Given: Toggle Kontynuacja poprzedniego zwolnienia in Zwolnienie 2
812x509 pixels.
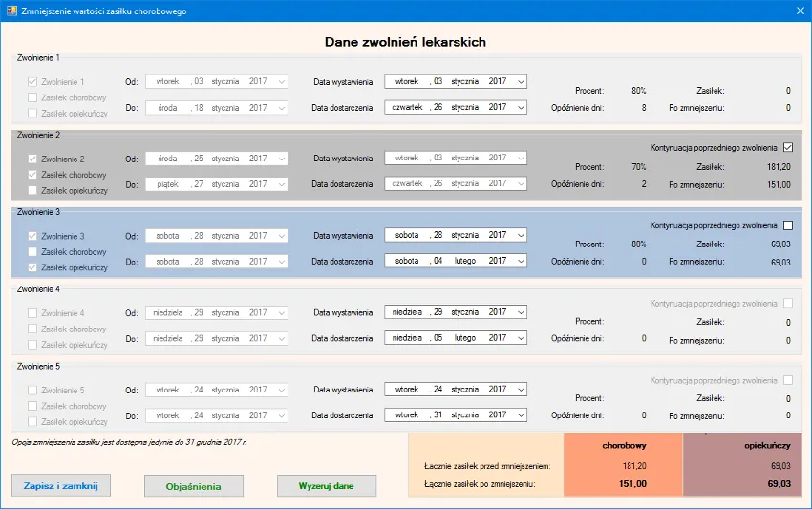Looking at the screenshot, I should pyautogui.click(x=788, y=147).
